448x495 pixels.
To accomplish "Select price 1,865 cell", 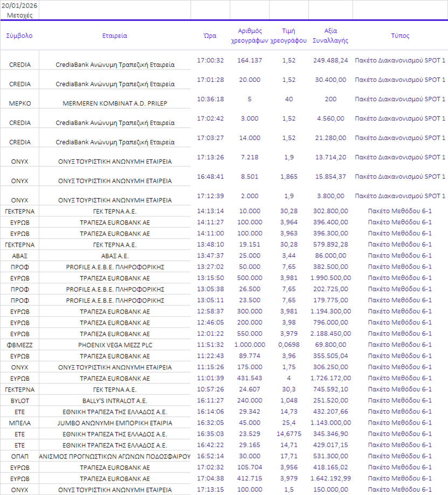I will click(x=289, y=177).
